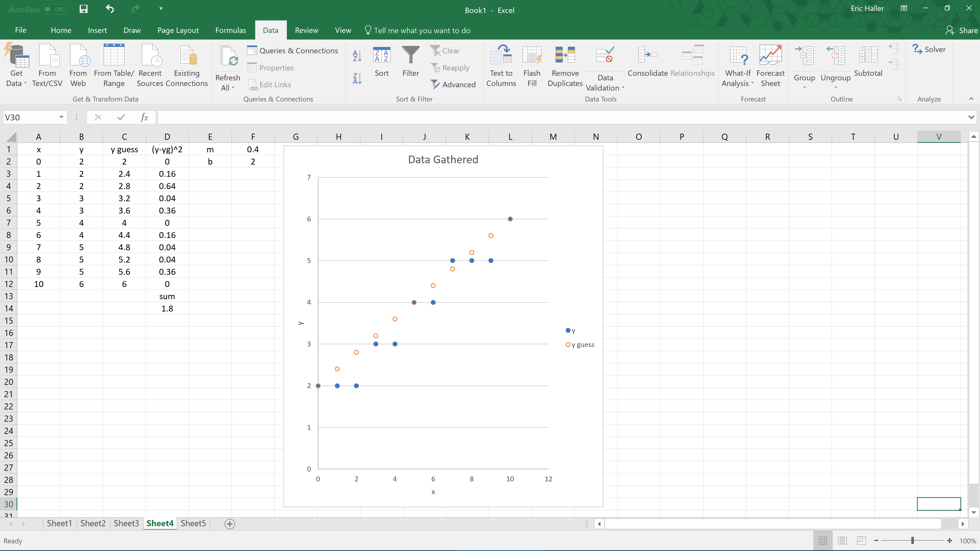Switch to Page Break Preview
Viewport: 980px width, 551px height.
pyautogui.click(x=862, y=540)
